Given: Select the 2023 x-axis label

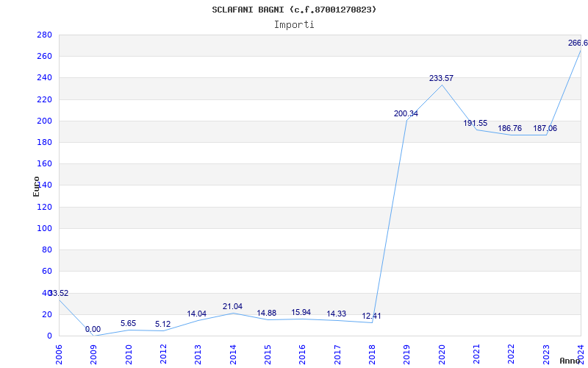Looking at the screenshot, I should tap(545, 355).
